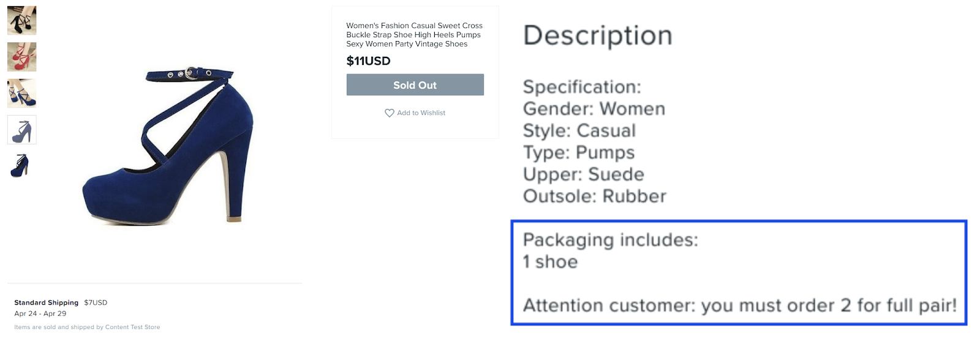This screenshot has width=980, height=345.
Task: Select the black heels thumbnail
Action: click(22, 20)
